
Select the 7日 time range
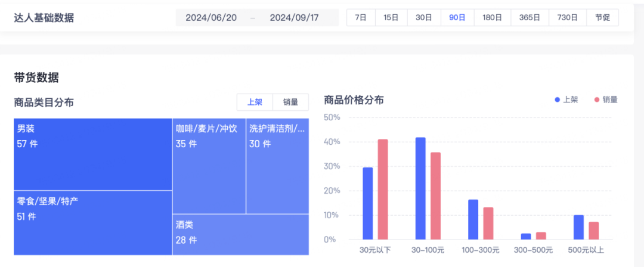(x=361, y=18)
